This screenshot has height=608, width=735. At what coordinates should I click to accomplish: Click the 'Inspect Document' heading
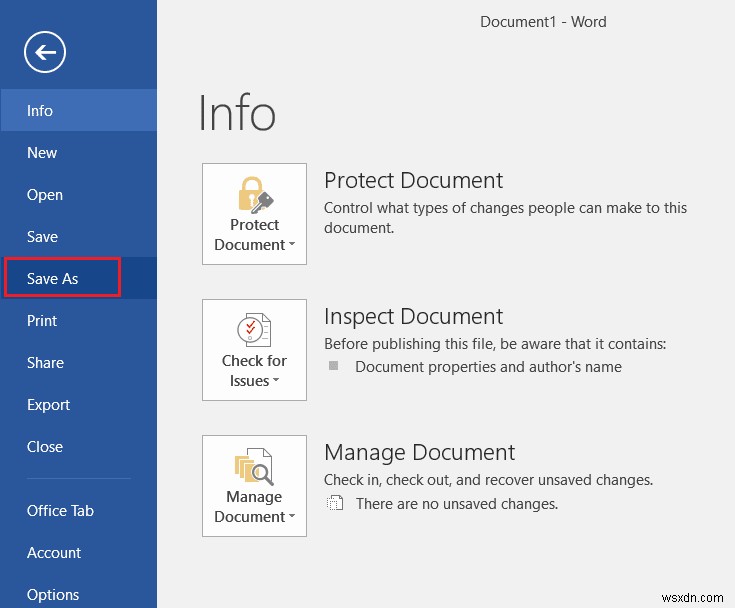413,316
